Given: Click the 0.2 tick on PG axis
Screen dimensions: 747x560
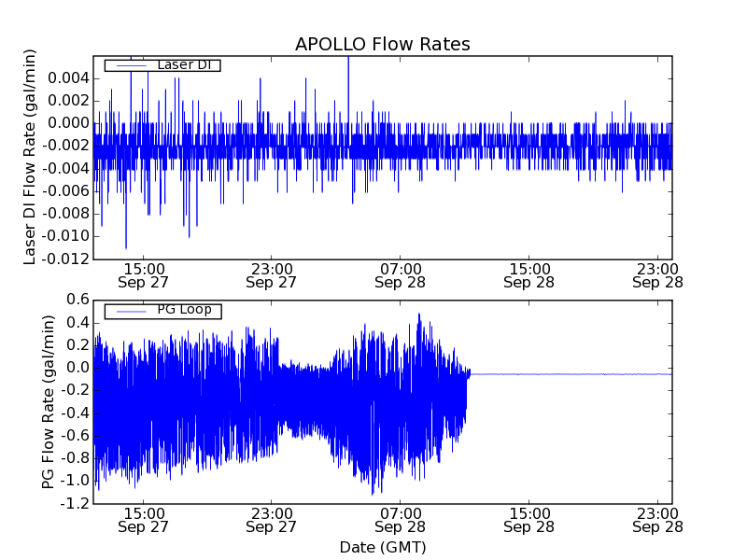Looking at the screenshot, I should pos(78,345).
